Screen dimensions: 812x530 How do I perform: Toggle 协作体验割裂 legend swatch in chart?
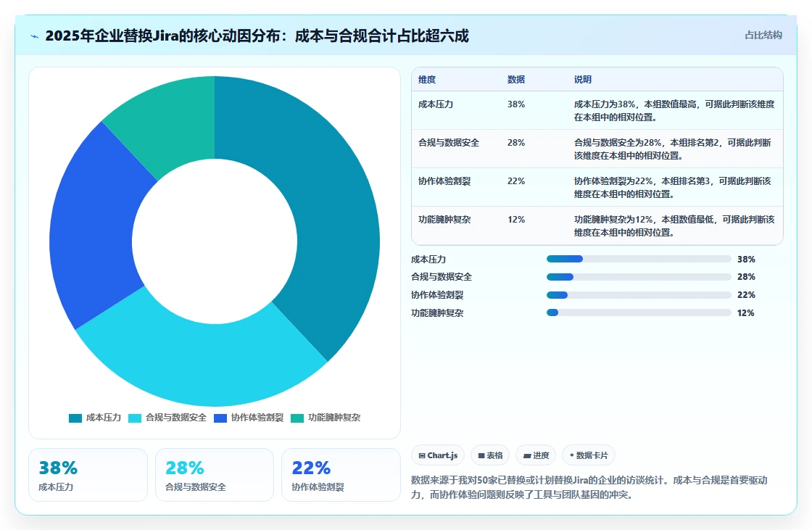pos(220,418)
